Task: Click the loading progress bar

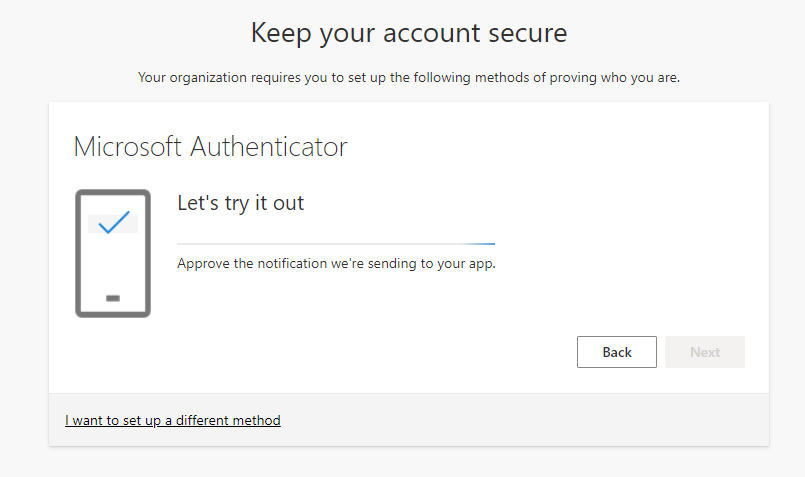Action: pos(336,244)
